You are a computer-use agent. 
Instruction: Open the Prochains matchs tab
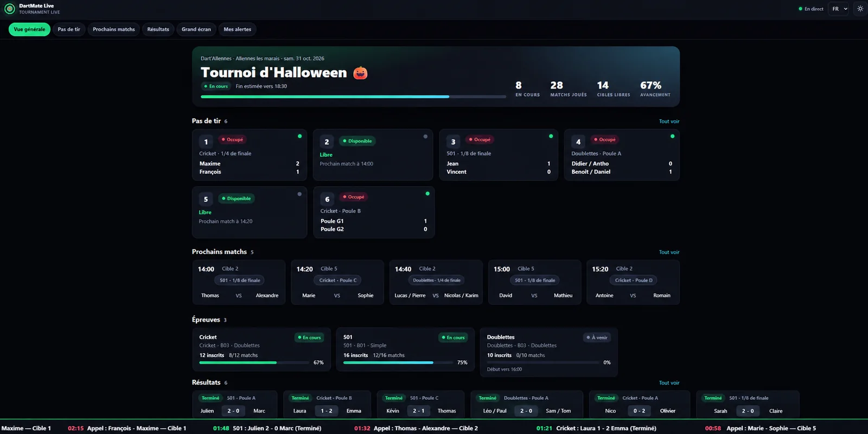click(113, 29)
